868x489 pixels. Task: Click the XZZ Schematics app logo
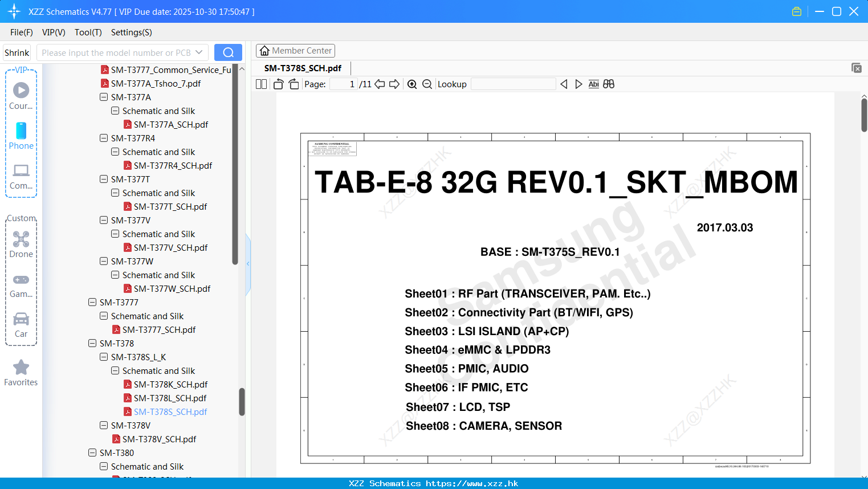coord(14,11)
